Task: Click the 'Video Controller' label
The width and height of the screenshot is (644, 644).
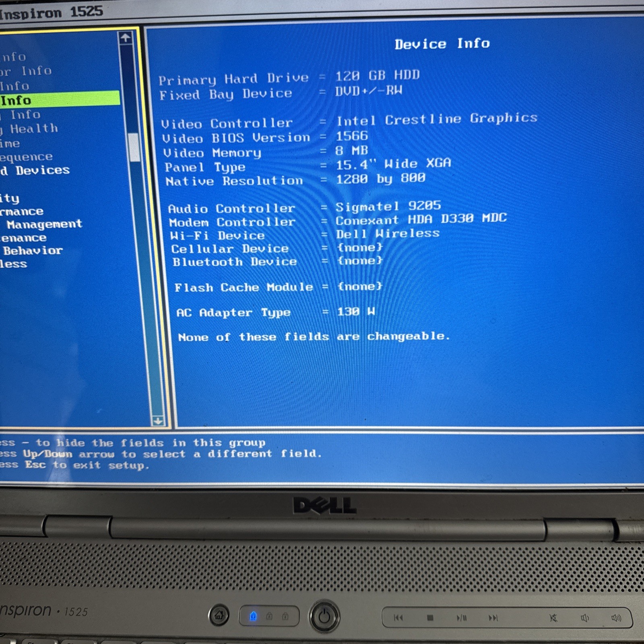Action: click(x=227, y=123)
